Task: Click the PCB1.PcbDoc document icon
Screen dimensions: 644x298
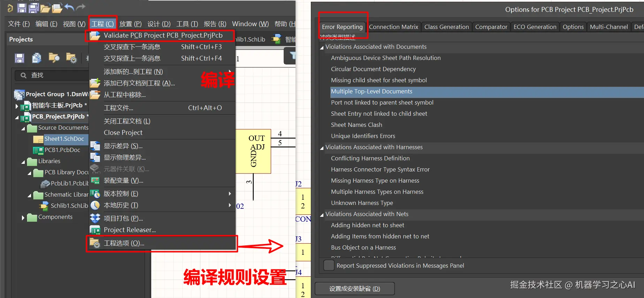Action: pos(38,150)
